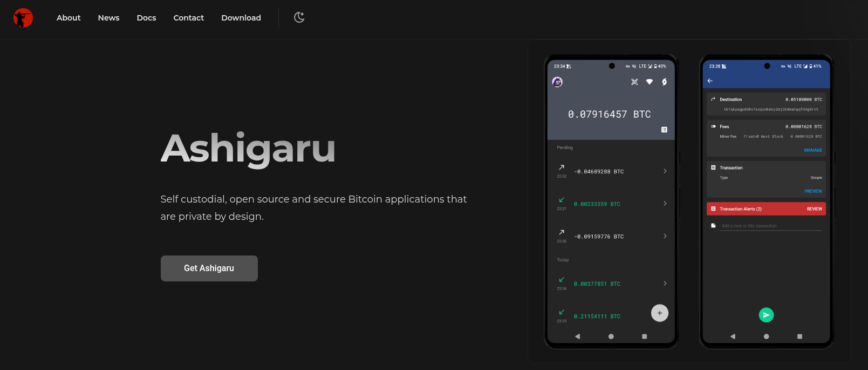Click REVIEW on the Transaction Alerts banner
Image resolution: width=868 pixels, height=370 pixels.
[x=814, y=209]
